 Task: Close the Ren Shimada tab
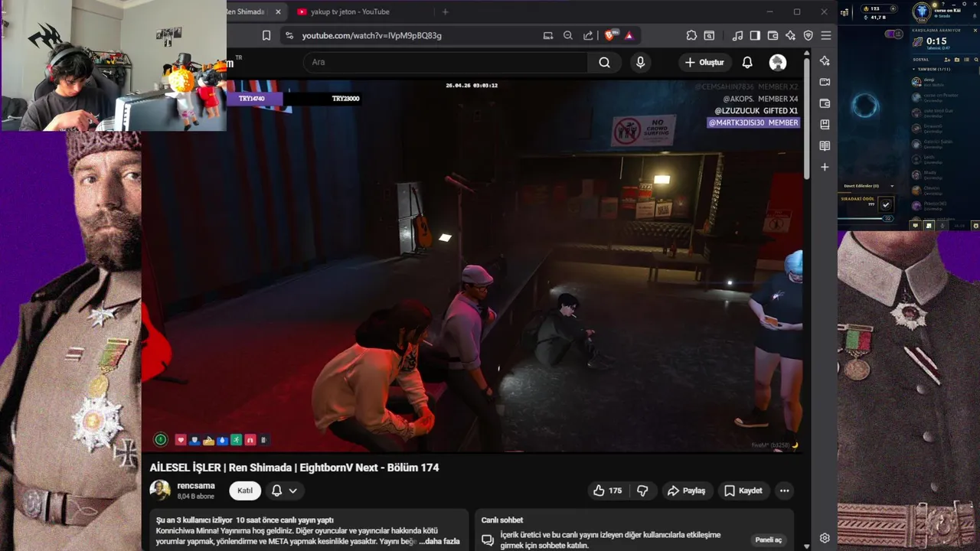click(278, 11)
